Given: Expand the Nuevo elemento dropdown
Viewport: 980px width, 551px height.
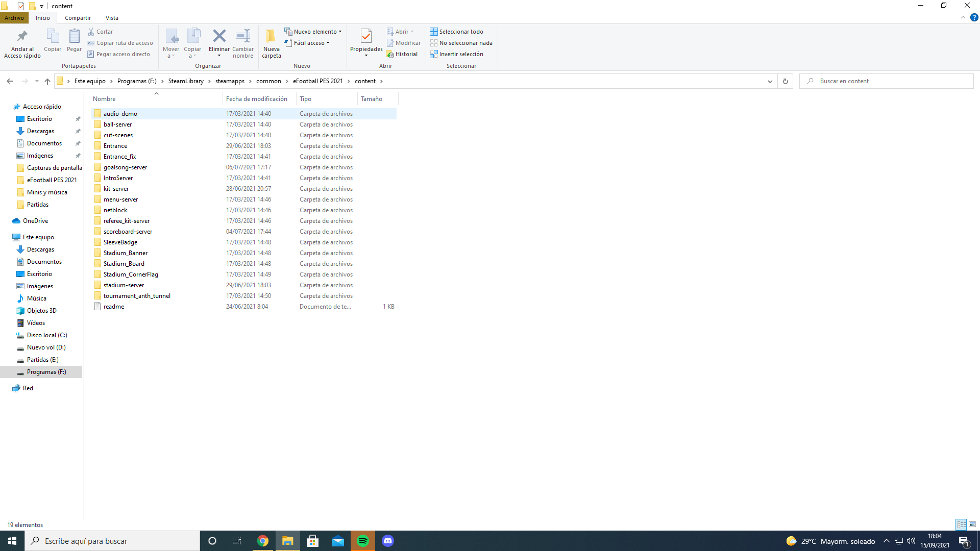Looking at the screenshot, I should click(313, 32).
